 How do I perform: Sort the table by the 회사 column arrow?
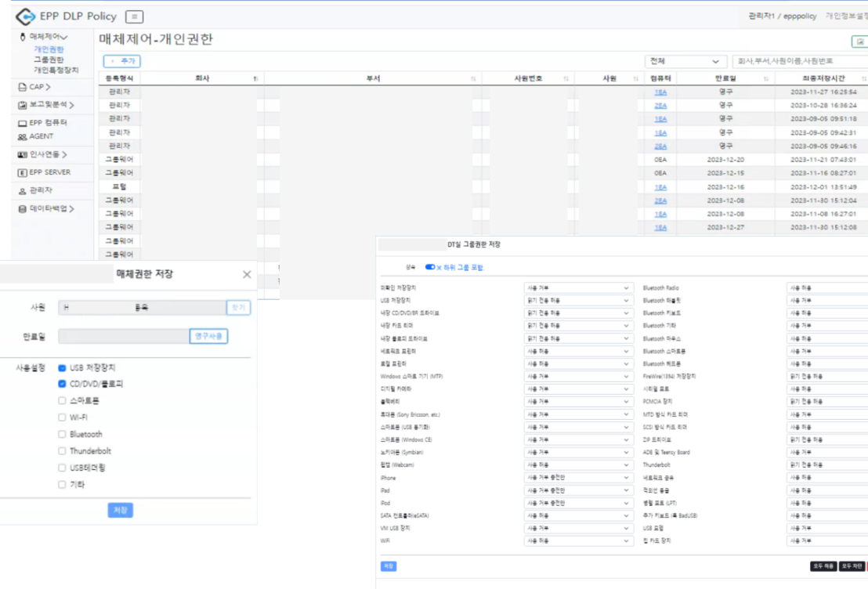pos(255,78)
